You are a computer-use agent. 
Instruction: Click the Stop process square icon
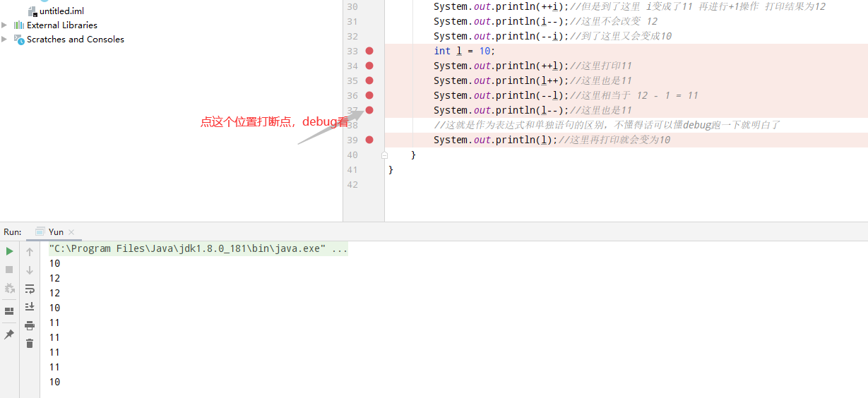click(9, 270)
